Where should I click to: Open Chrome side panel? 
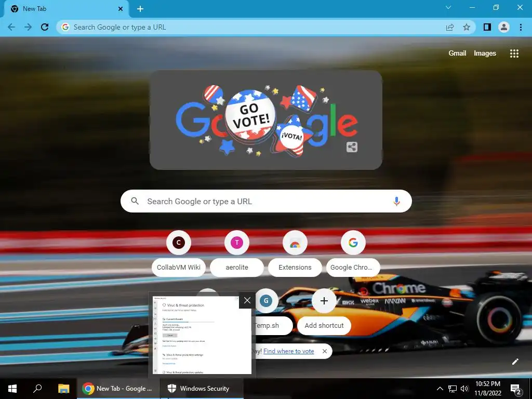pos(487,27)
